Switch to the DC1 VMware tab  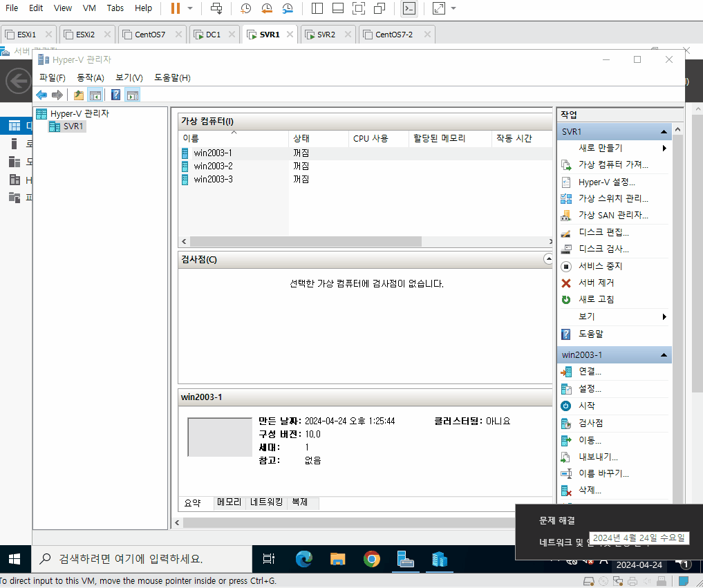213,35
